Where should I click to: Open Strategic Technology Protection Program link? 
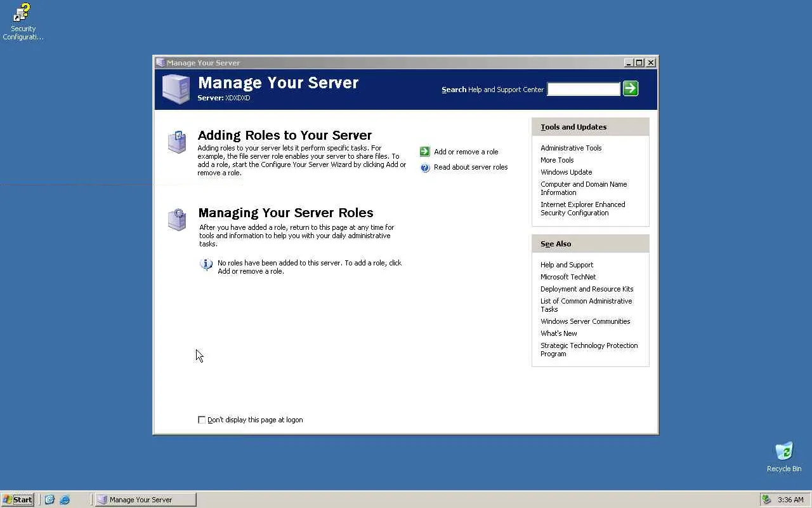tap(589, 350)
